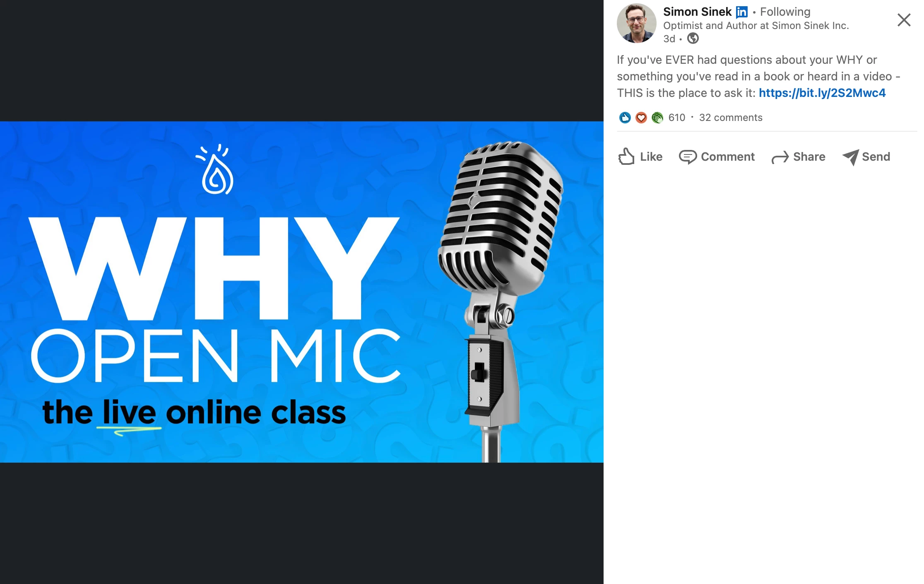Click the blue like reaction icon

625,118
